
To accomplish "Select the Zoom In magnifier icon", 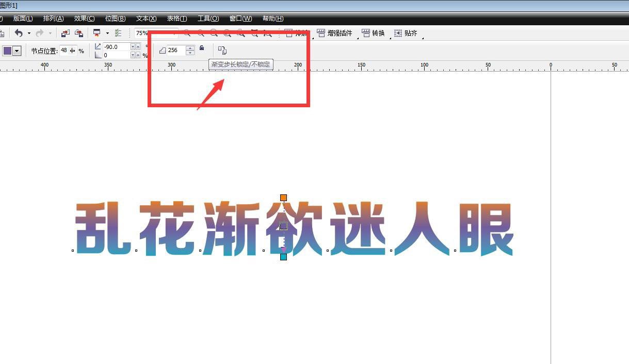I will click(x=187, y=33).
